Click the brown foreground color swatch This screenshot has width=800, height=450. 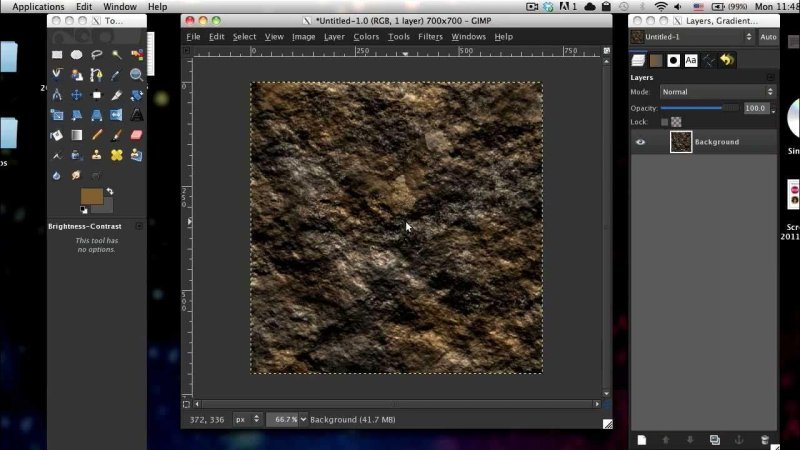[x=91, y=196]
